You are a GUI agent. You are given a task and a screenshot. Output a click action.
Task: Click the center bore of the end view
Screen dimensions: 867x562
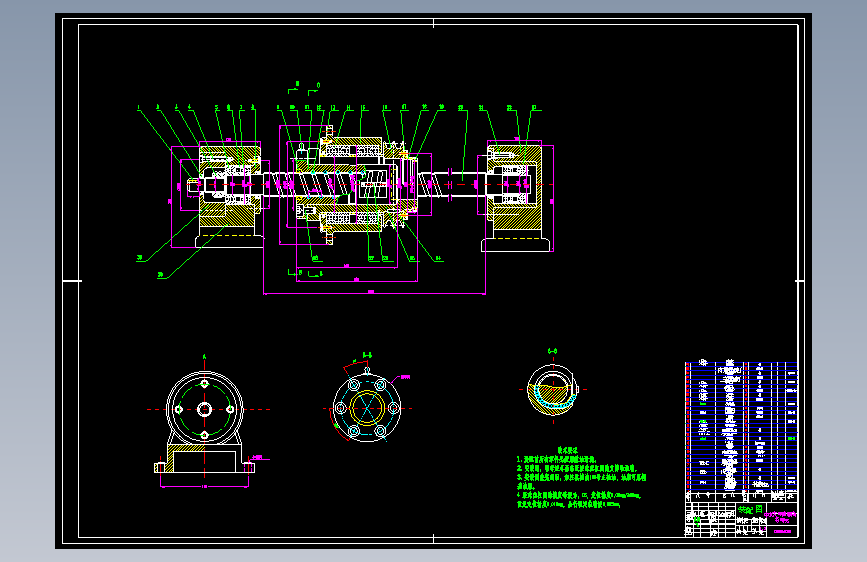[205, 410]
